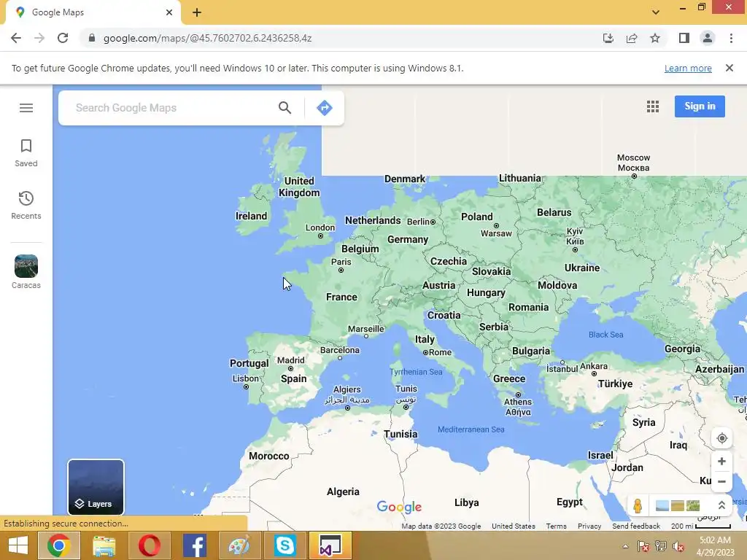Viewport: 747px width, 560px height.
Task: Click the Moscow label on the map
Action: point(634,163)
